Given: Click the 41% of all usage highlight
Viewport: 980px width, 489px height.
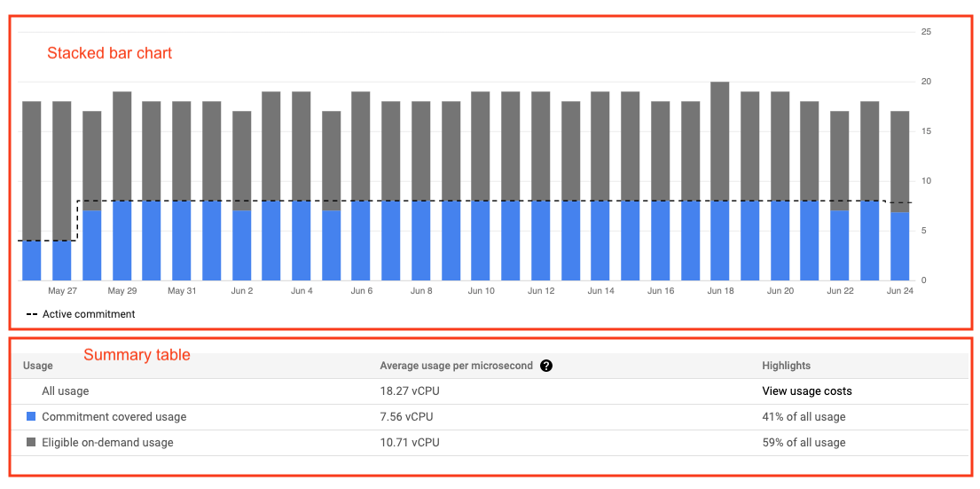Looking at the screenshot, I should tap(804, 416).
